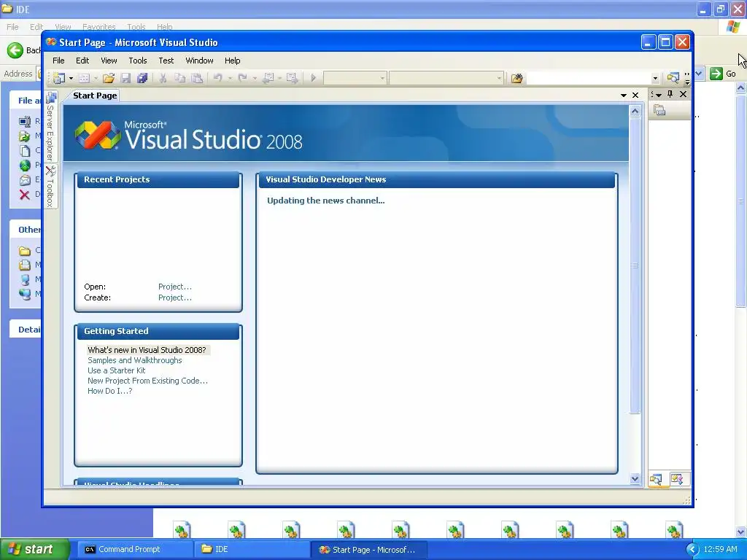Viewport: 747px width, 560px height.
Task: Open the Window menu
Action: tap(199, 61)
